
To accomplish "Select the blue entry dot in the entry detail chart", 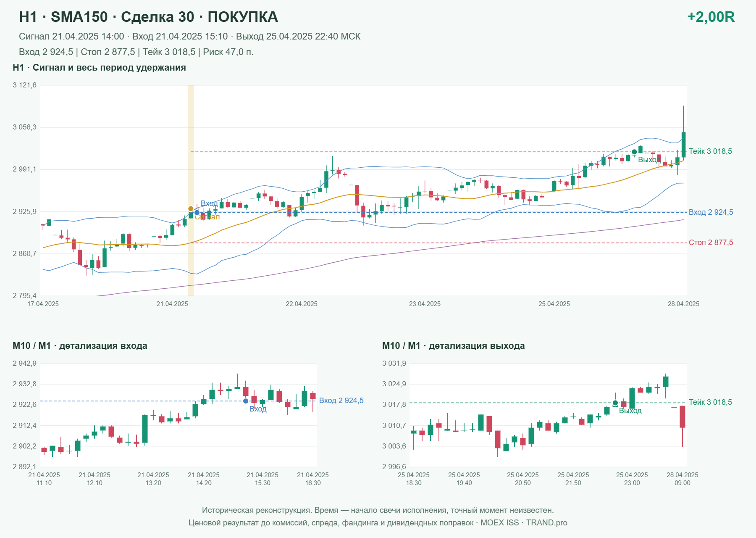I will point(246,401).
